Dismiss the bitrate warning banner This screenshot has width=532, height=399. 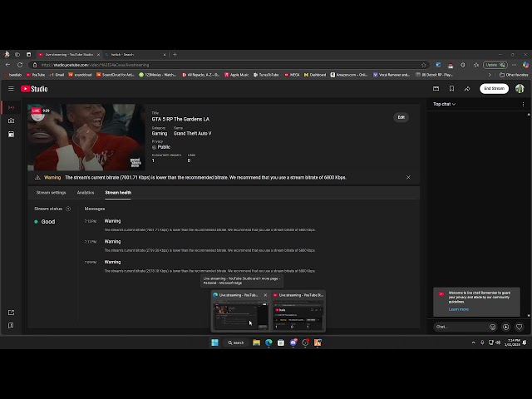[x=408, y=177]
